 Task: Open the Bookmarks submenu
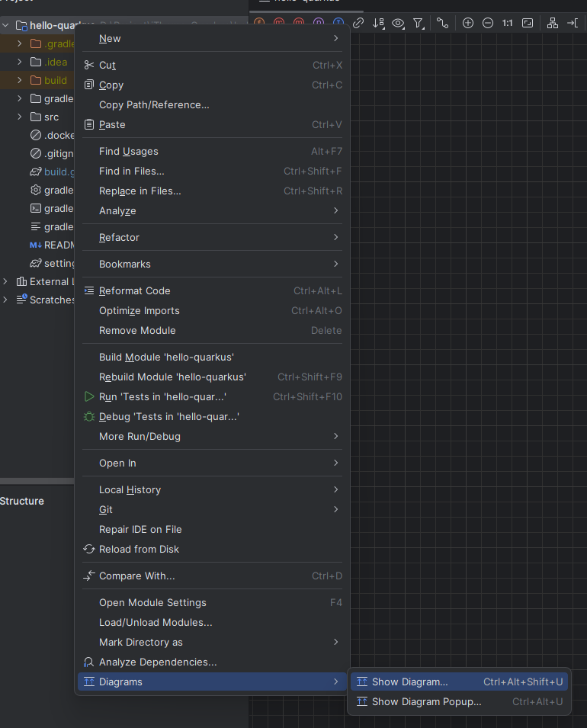click(212, 264)
